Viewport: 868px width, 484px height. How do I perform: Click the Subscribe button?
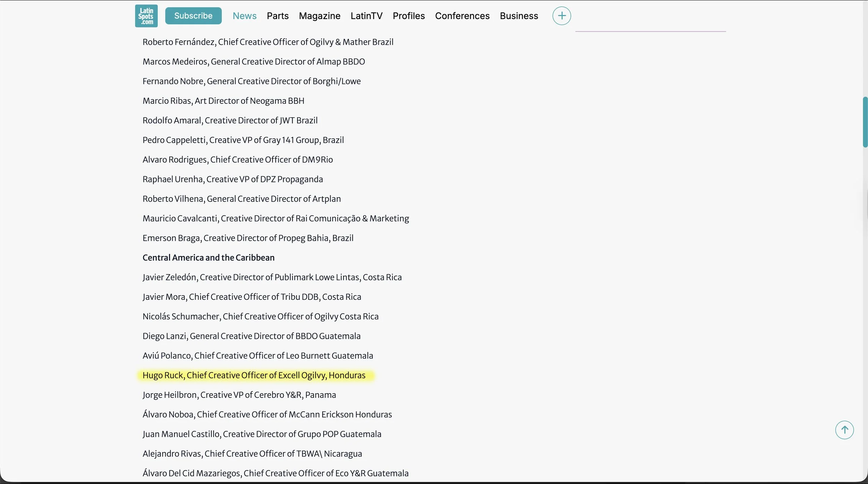coord(193,16)
